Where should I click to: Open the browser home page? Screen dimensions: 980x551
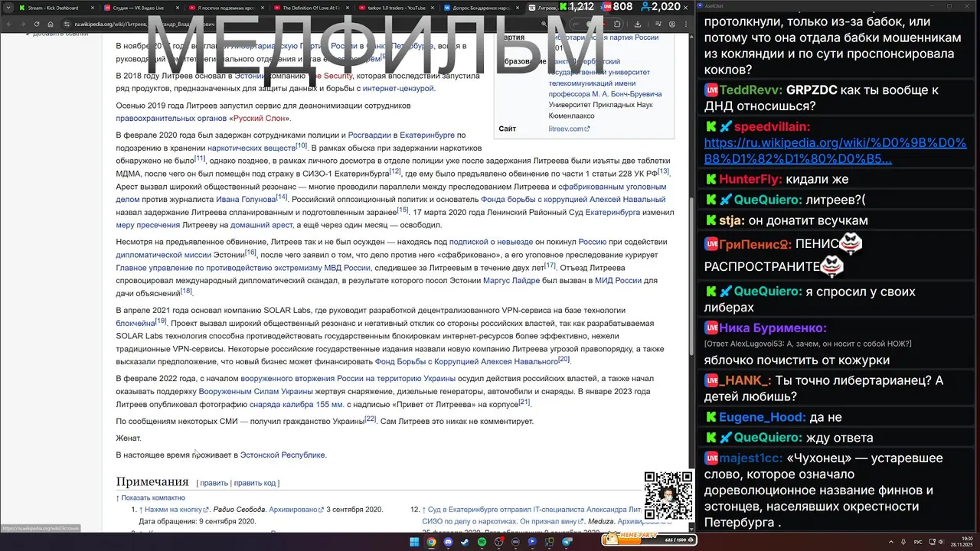coord(49,24)
